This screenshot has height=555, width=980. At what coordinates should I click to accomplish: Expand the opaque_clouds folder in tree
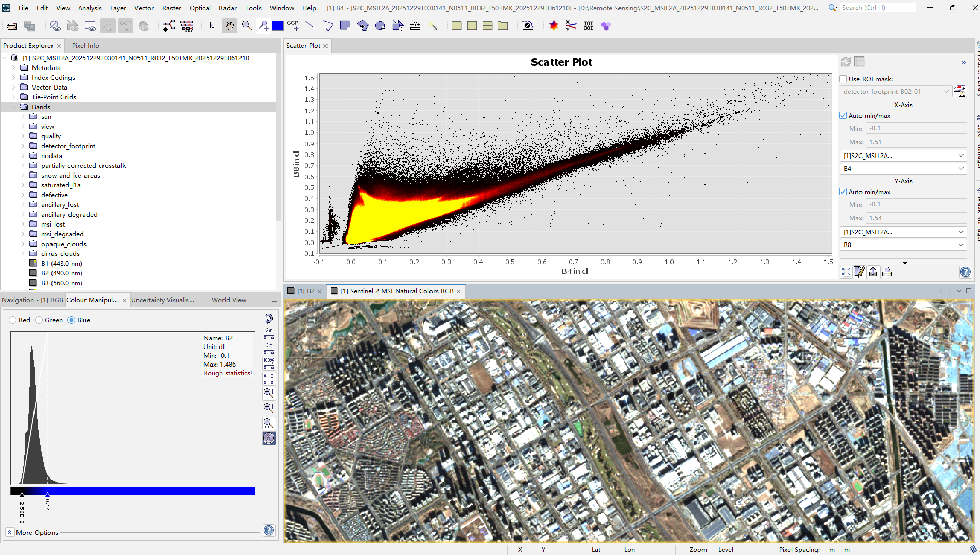[23, 244]
